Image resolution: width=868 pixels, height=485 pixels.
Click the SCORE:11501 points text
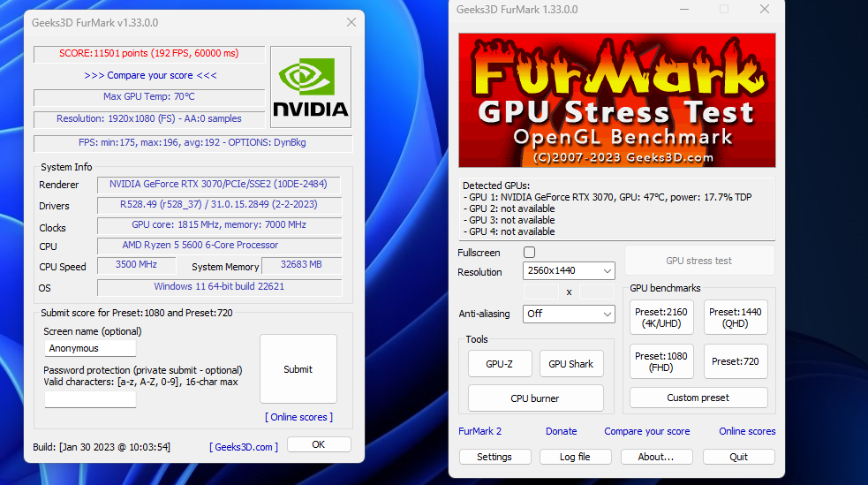click(149, 53)
